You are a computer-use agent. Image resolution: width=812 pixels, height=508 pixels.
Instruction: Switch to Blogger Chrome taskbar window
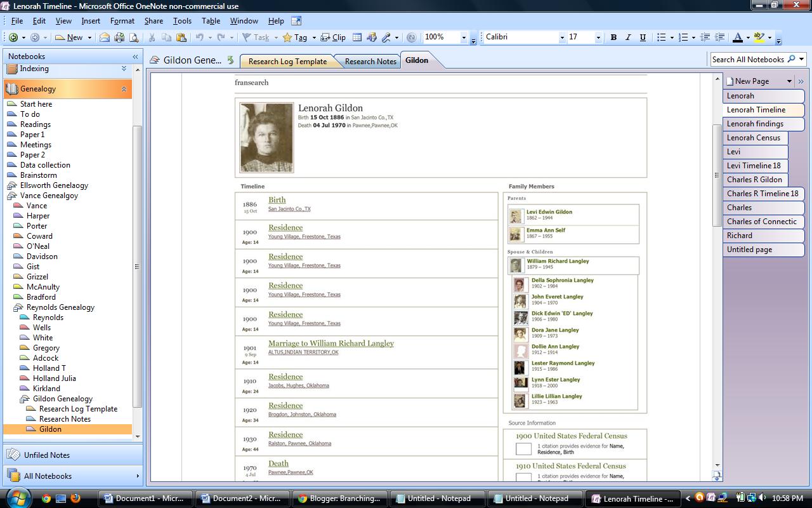coord(339,498)
